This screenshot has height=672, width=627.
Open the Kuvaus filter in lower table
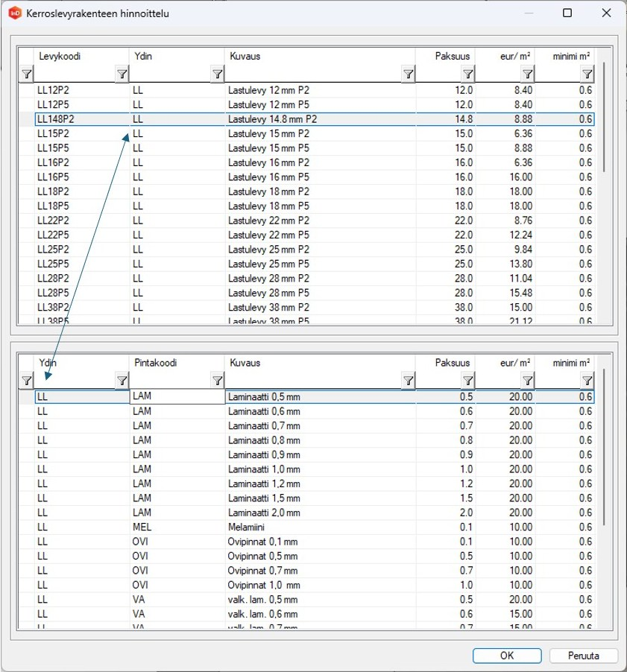[x=408, y=381]
